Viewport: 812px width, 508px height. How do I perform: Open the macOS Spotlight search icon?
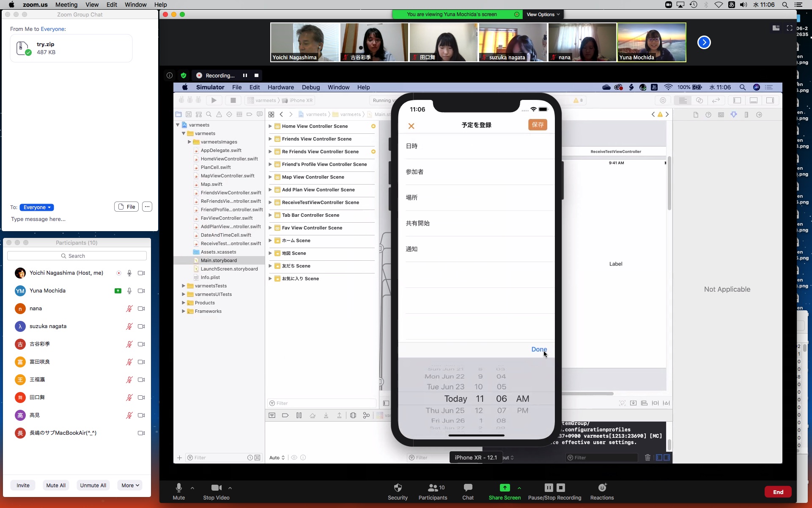click(x=785, y=5)
